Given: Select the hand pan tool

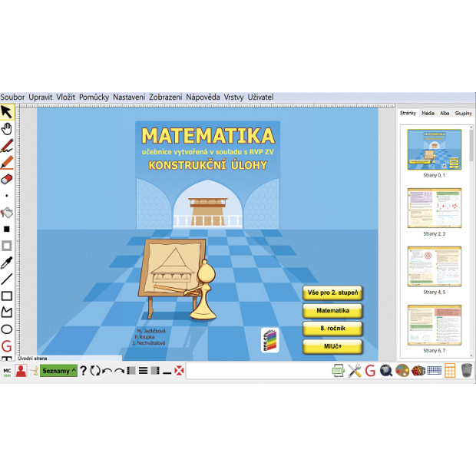Looking at the screenshot, I should (7, 128).
